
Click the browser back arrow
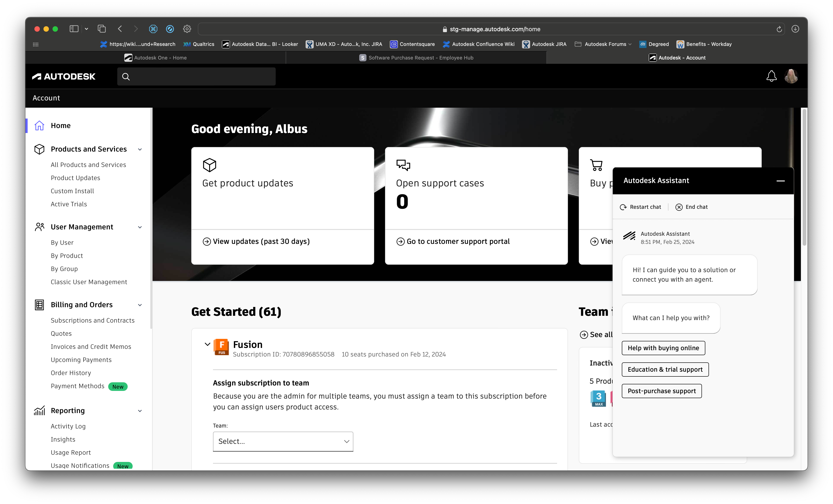(120, 29)
